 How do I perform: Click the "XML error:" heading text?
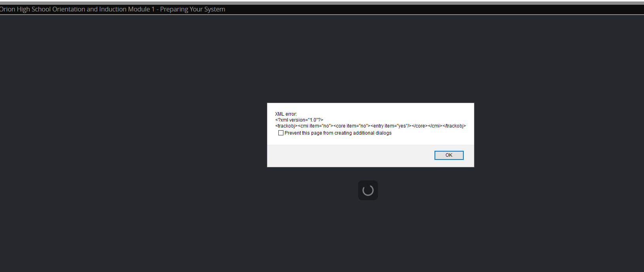(x=286, y=114)
